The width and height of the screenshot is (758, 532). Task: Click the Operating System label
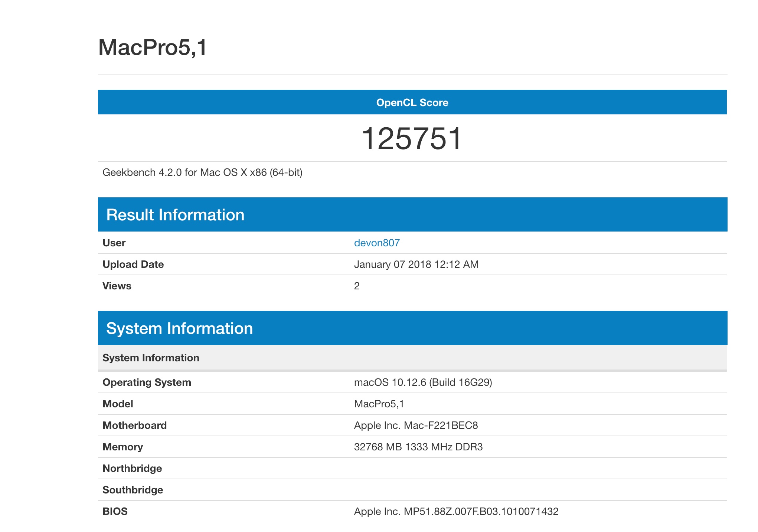pyautogui.click(x=147, y=382)
